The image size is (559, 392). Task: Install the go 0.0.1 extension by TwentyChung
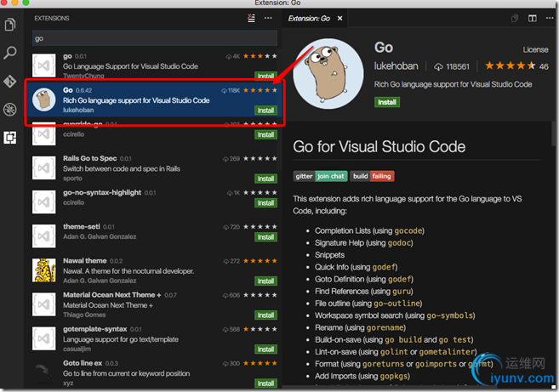click(x=266, y=76)
